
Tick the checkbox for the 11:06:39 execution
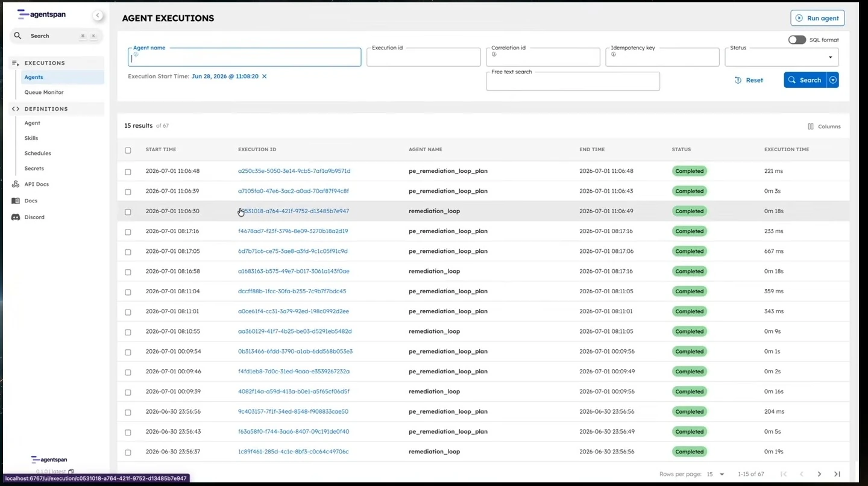[128, 192]
